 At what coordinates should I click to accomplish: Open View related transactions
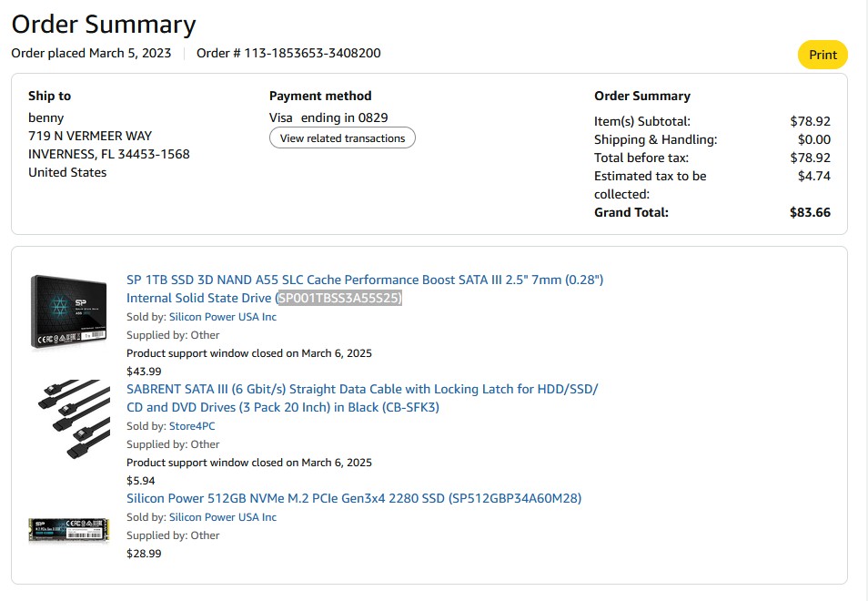[x=342, y=138]
